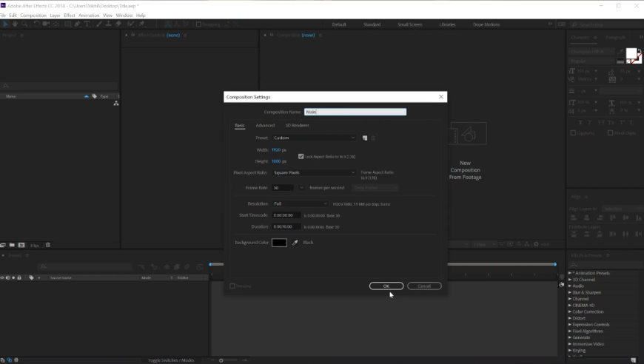Click the delete preset trash icon
This screenshot has width=644, height=364.
[x=373, y=138]
